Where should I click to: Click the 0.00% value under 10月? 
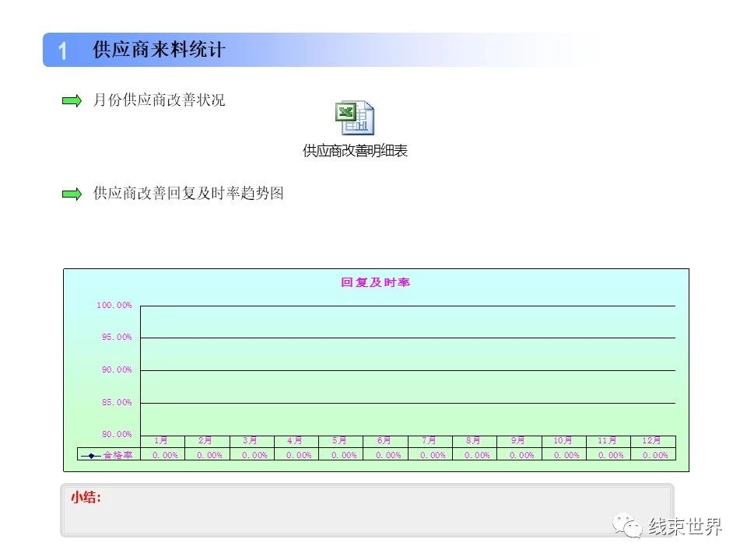pos(566,455)
